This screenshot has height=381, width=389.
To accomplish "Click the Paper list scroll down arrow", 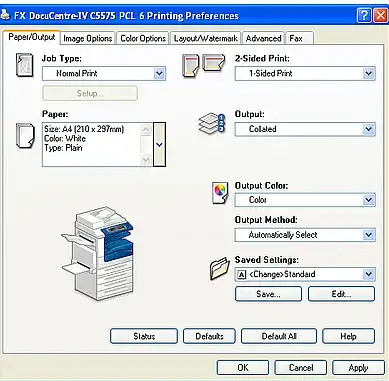I will point(146,160).
